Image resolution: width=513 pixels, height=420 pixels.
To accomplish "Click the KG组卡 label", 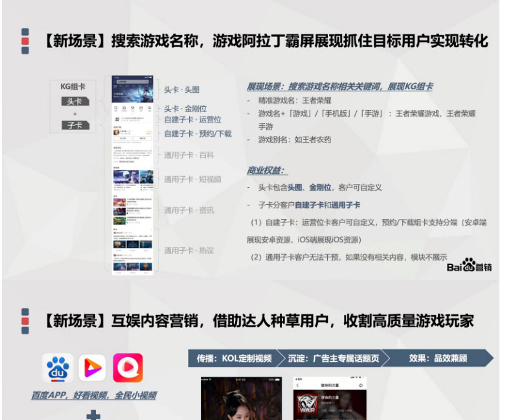I will [x=73, y=87].
